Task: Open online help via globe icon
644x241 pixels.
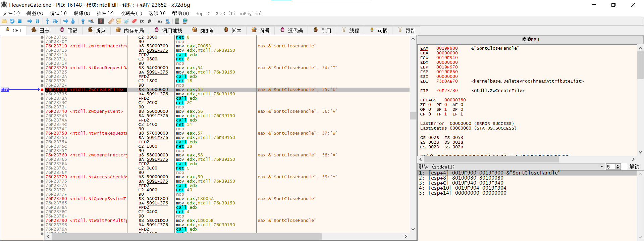Action: (185, 21)
